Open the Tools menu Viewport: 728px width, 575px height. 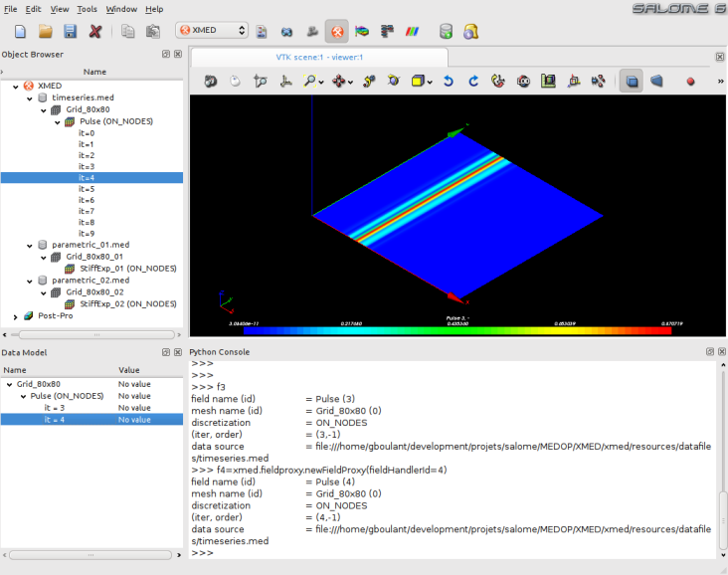tap(87, 9)
